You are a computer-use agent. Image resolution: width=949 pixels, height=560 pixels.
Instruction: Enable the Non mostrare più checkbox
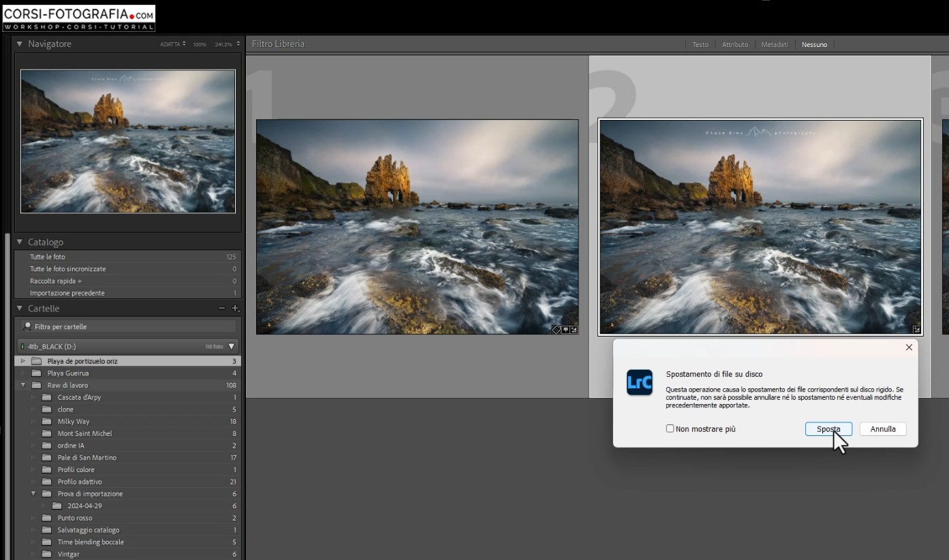pyautogui.click(x=670, y=429)
